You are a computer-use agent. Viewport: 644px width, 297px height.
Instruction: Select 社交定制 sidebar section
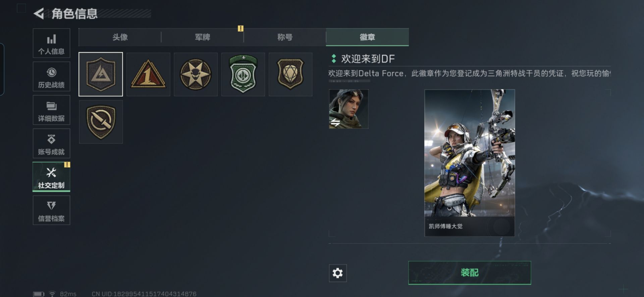(51, 177)
